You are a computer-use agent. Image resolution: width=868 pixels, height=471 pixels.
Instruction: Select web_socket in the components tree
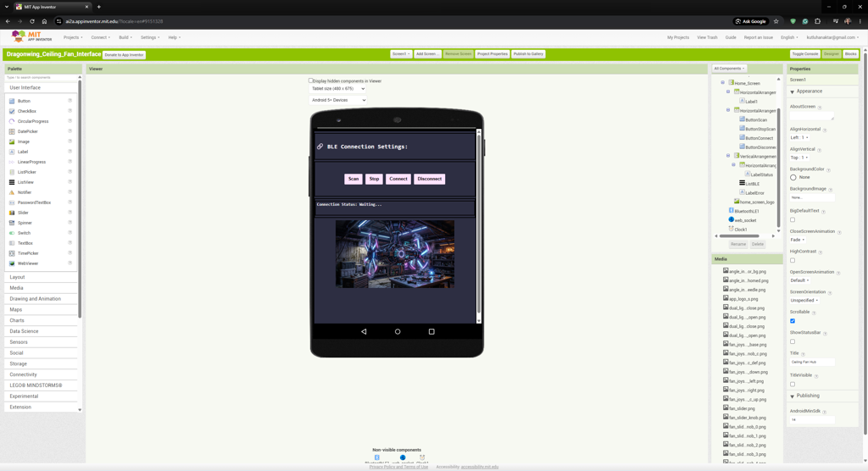745,220
